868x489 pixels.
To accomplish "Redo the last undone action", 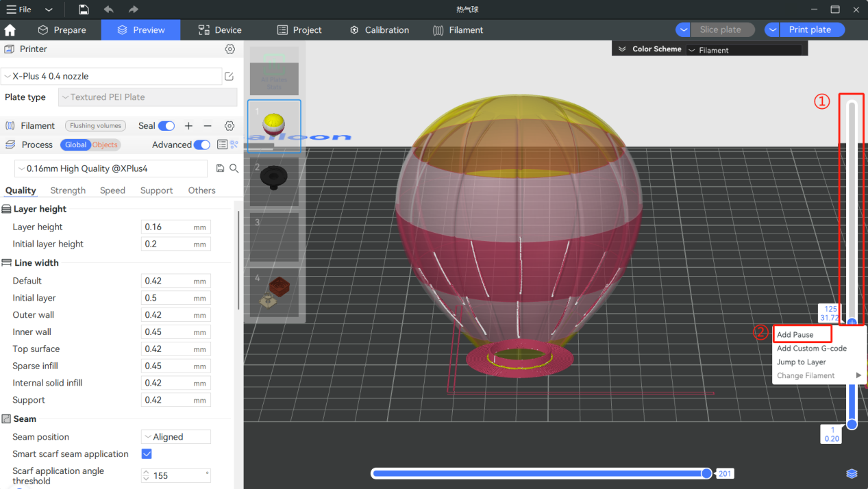I will [133, 10].
